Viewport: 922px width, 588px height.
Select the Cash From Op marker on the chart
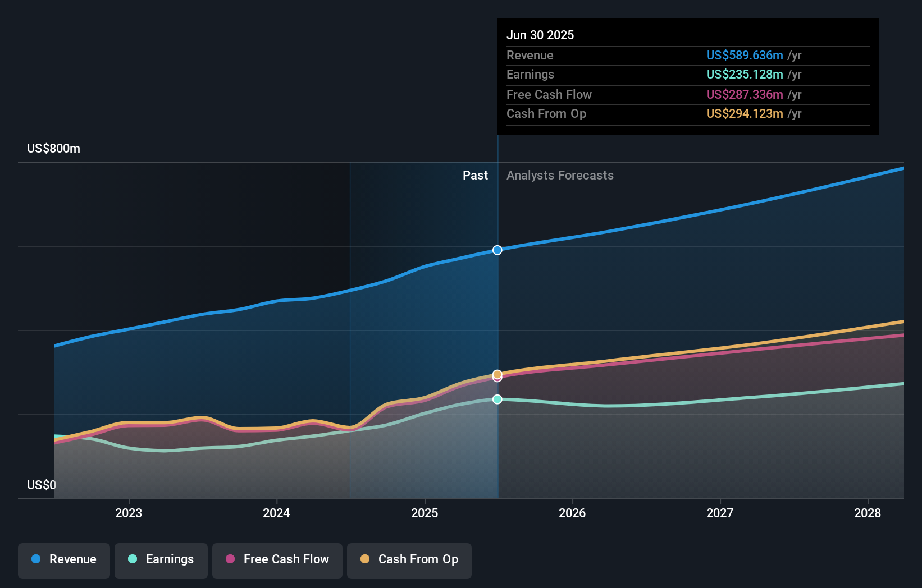[x=496, y=373]
